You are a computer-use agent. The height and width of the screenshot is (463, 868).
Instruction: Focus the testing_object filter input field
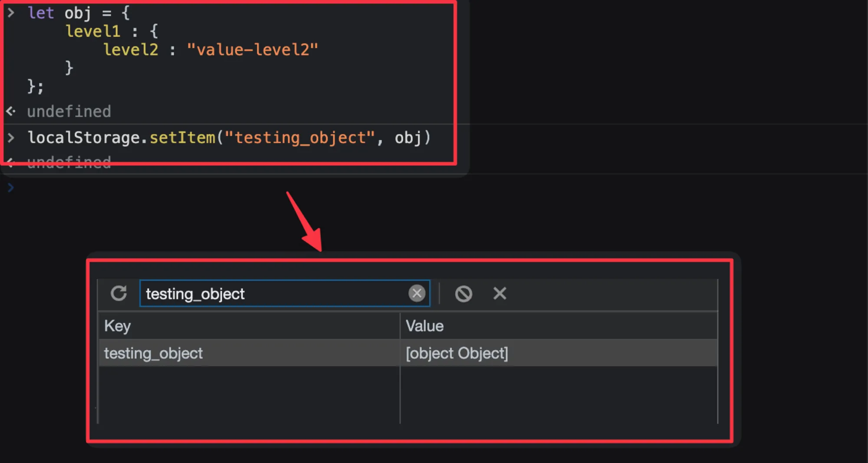[x=273, y=294]
